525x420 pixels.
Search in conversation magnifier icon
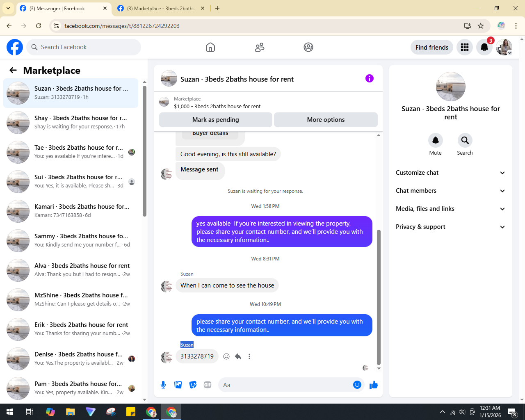pyautogui.click(x=465, y=140)
